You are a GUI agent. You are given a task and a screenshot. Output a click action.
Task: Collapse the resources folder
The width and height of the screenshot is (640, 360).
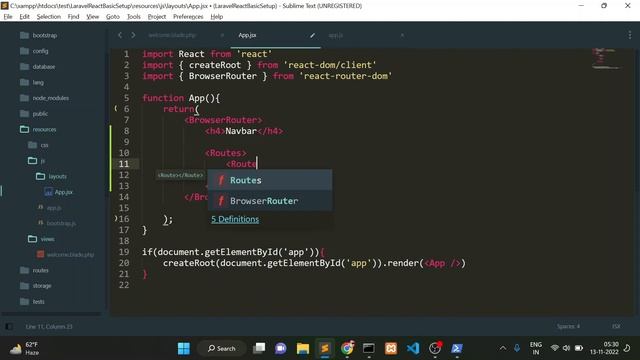pos(38,129)
